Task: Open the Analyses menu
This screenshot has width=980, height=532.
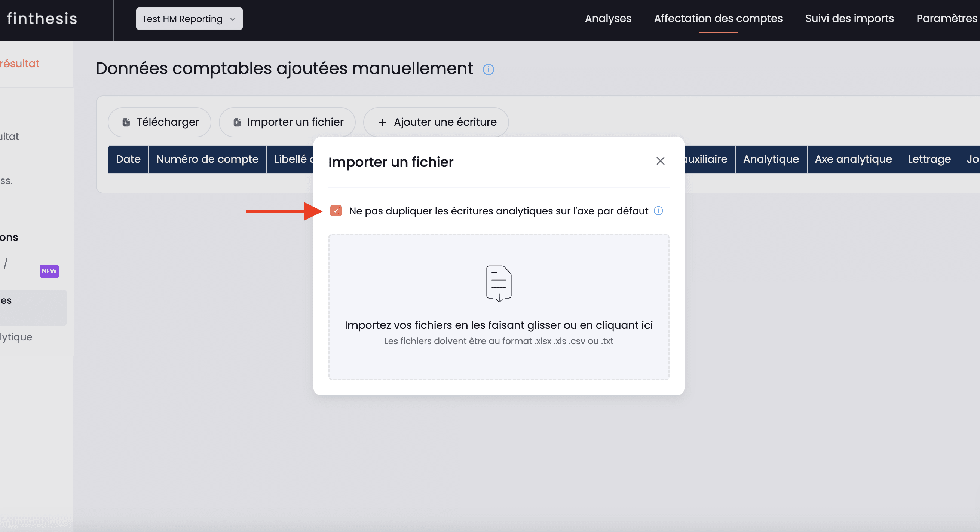Action: coord(607,18)
